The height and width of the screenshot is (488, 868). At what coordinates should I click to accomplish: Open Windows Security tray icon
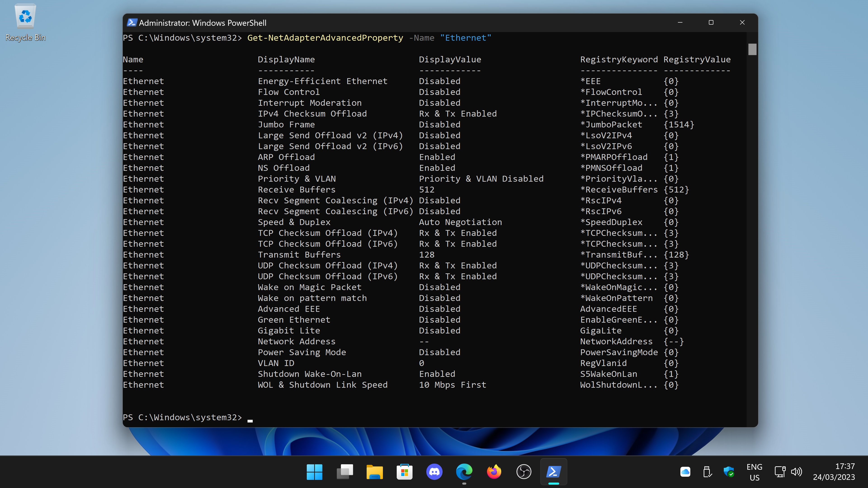click(729, 472)
